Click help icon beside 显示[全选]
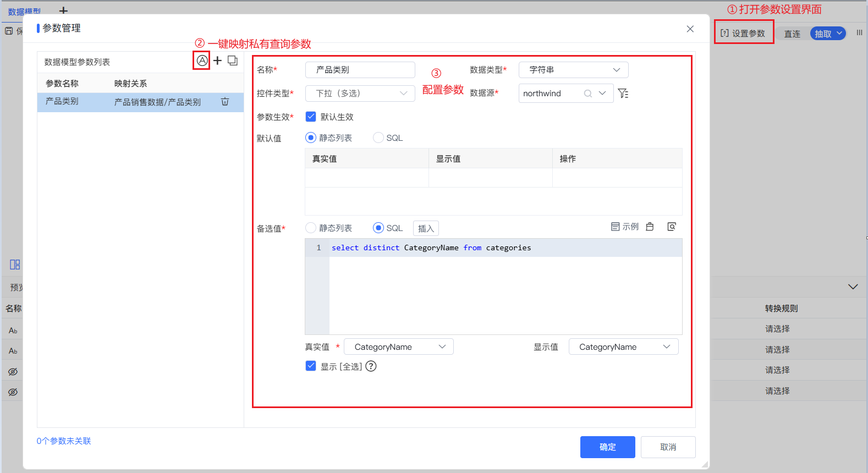Viewport: 868px width, 473px height. click(x=371, y=366)
